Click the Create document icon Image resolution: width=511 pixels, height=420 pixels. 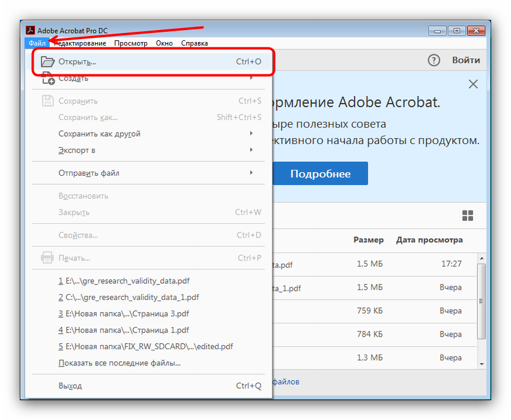point(47,79)
